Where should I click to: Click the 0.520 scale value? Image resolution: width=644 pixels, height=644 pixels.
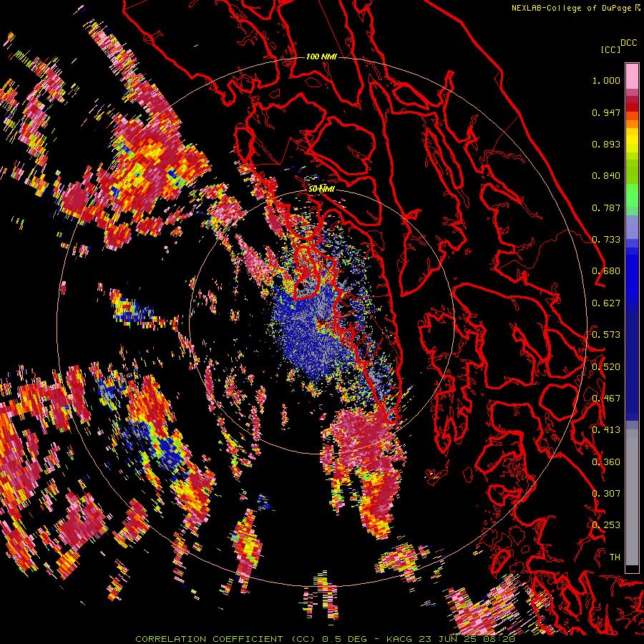pos(606,367)
